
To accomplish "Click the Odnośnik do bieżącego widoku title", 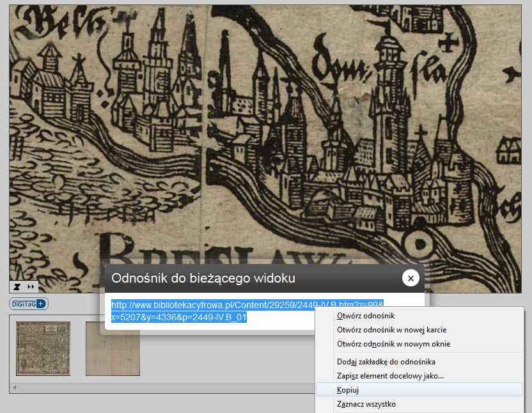I will pos(203,278).
